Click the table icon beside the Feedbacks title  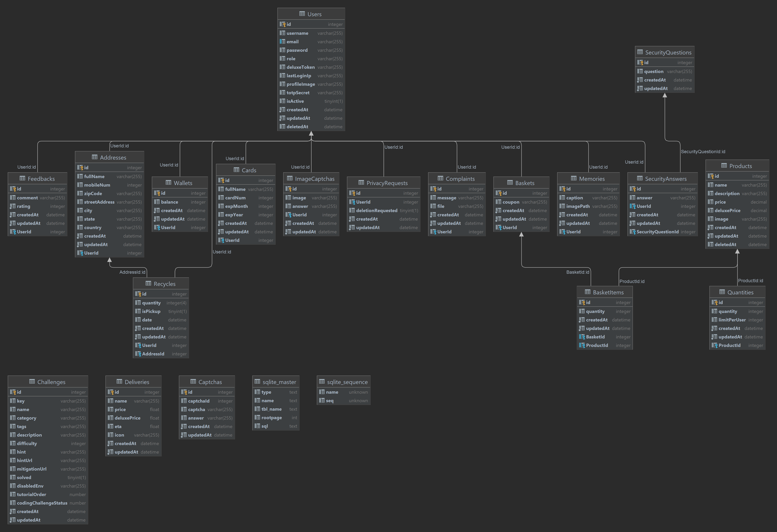pos(22,178)
